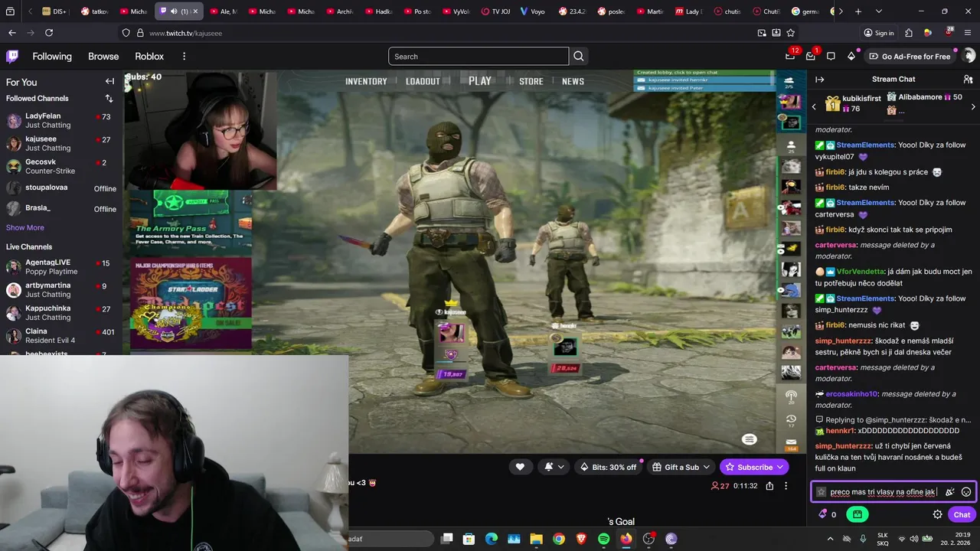Open the stream's three-dot options menu

(x=786, y=486)
